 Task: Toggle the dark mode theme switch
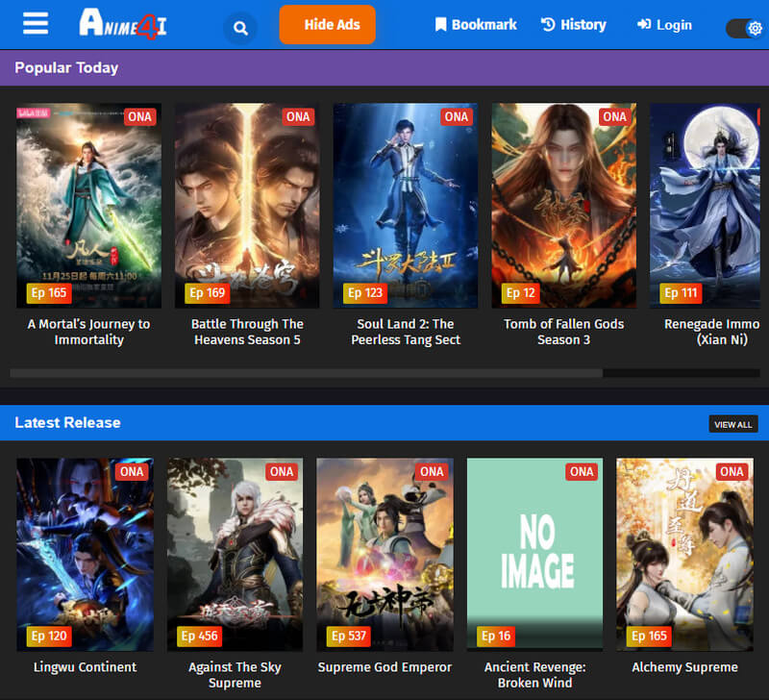click(x=746, y=29)
